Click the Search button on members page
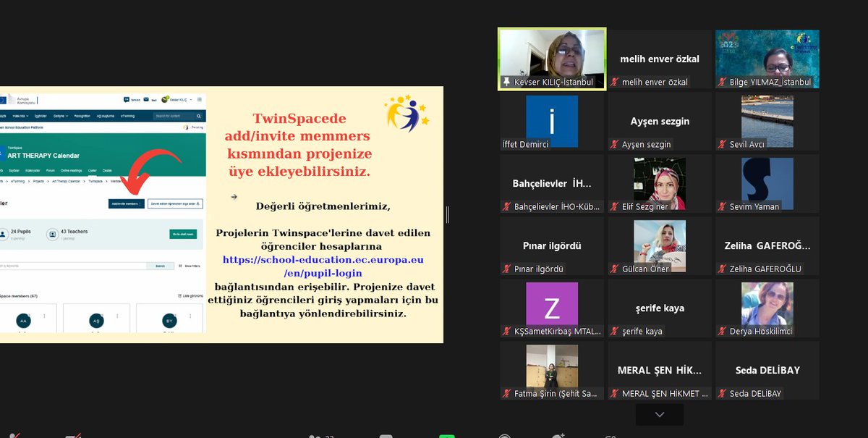Screen dimensions: 868x438 160,266
